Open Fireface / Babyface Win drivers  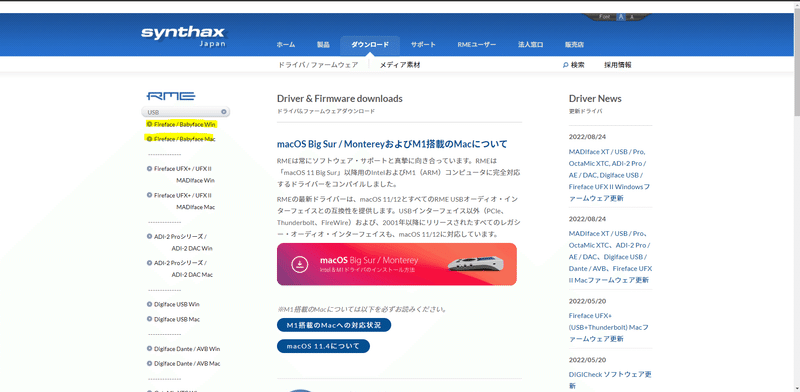(182, 124)
